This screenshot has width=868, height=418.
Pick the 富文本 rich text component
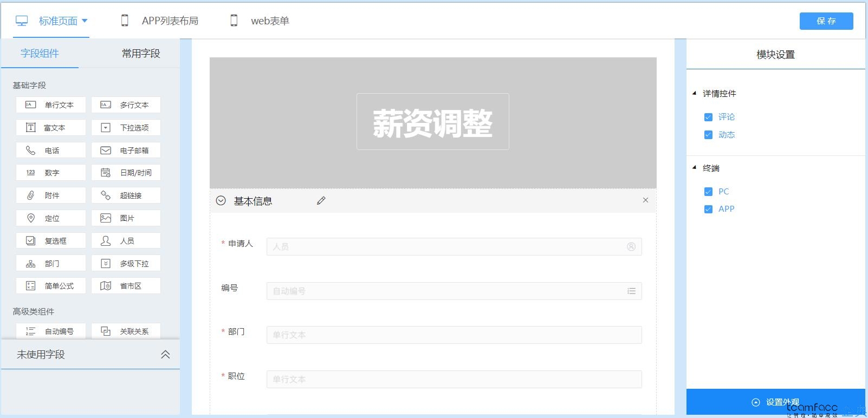(x=51, y=128)
